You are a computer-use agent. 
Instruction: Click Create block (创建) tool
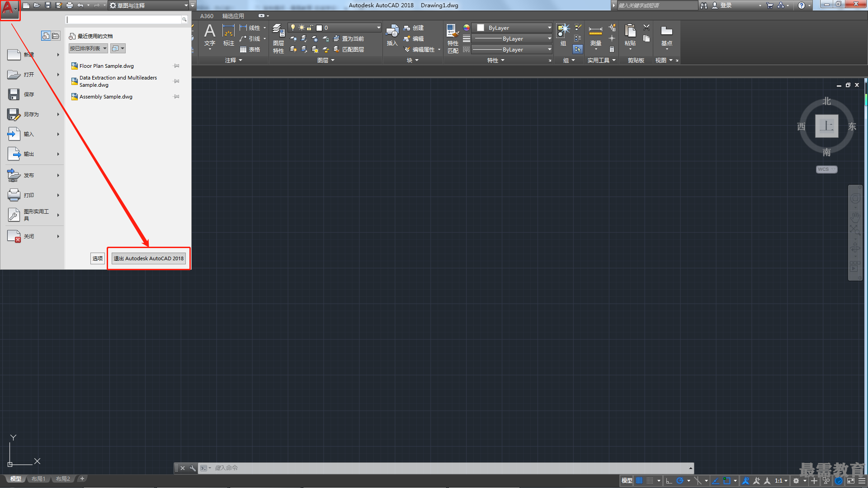pos(414,28)
